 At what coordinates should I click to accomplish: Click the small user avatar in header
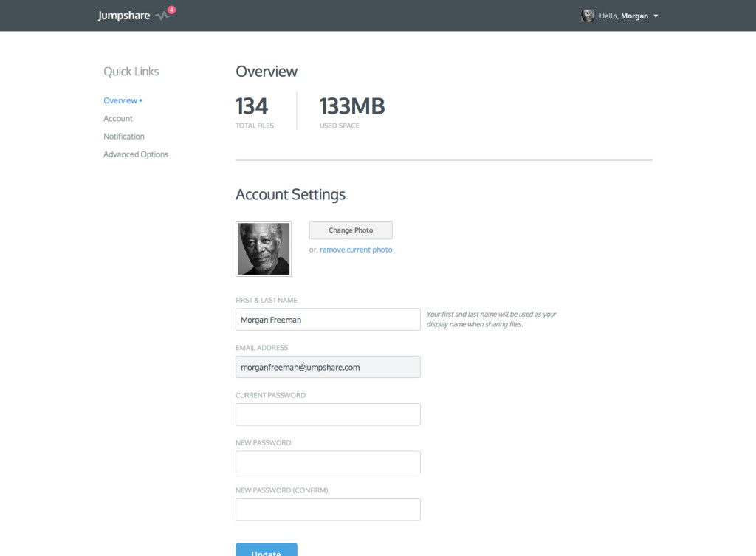pos(587,16)
